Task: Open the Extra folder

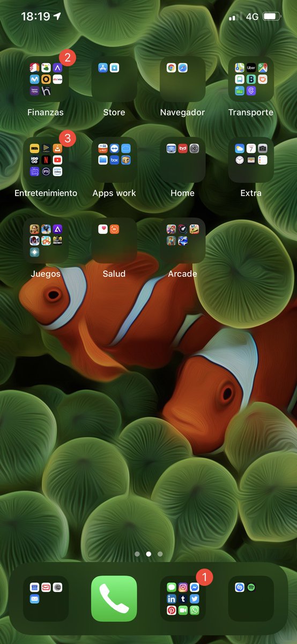Action: 251,160
